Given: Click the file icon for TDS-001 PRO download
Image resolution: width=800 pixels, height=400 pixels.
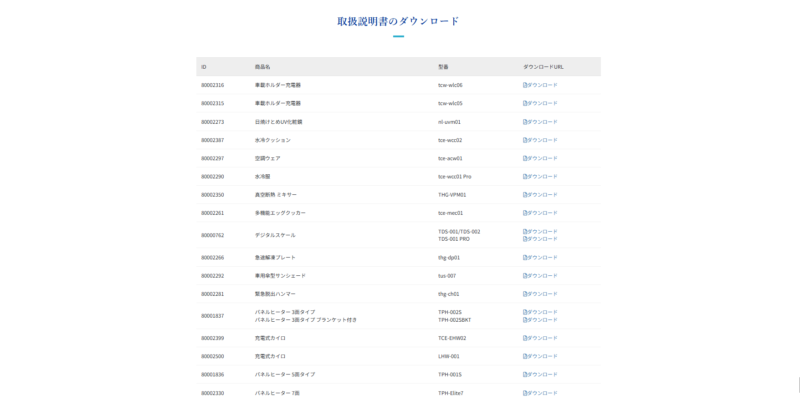Looking at the screenshot, I should [525, 239].
